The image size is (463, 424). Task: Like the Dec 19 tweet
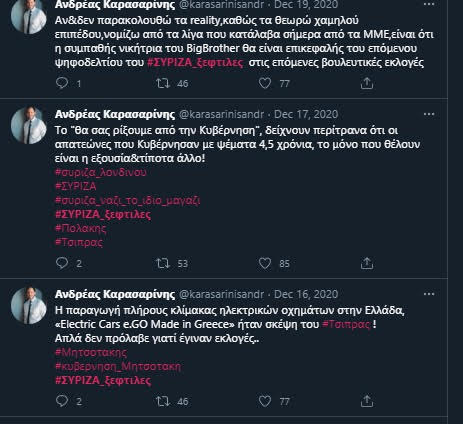click(x=265, y=83)
